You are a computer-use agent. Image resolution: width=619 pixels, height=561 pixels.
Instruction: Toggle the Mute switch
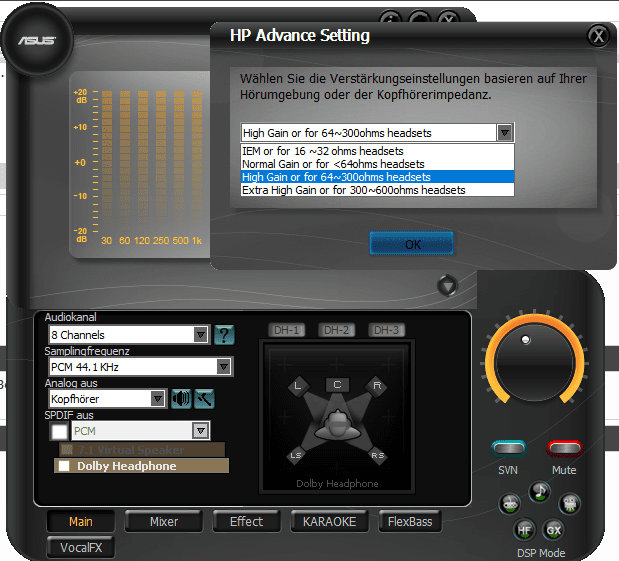[x=565, y=448]
